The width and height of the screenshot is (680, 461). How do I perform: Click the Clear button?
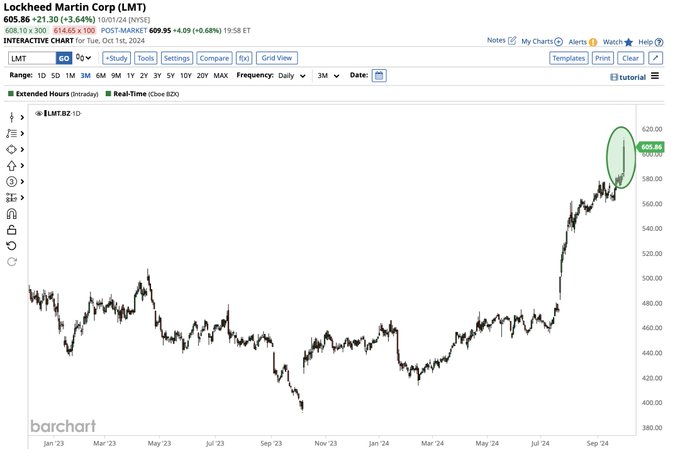pos(631,58)
